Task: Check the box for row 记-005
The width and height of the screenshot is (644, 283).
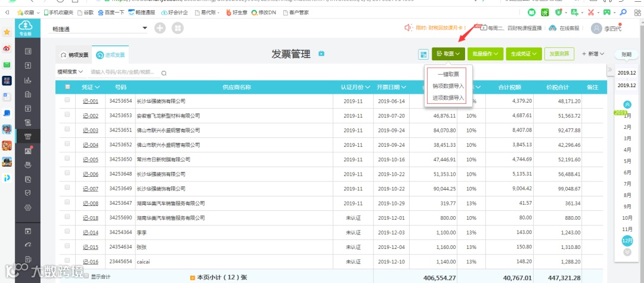Action: pos(67,158)
